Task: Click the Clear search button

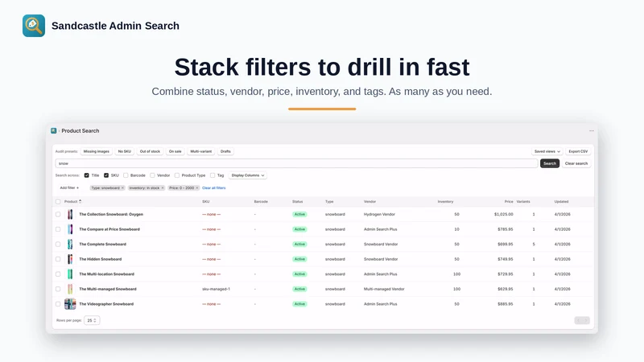Action: click(x=576, y=163)
